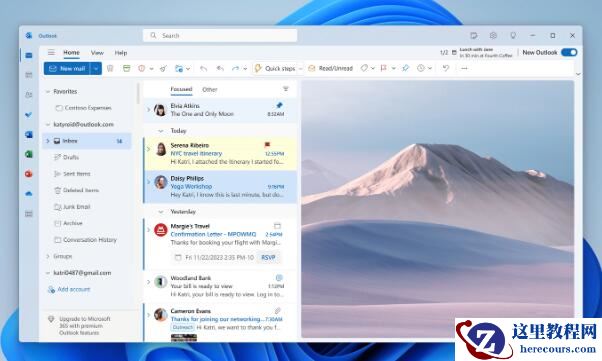Launch Word from the left rail
Screen dimensions: 602x361
pos(29,134)
